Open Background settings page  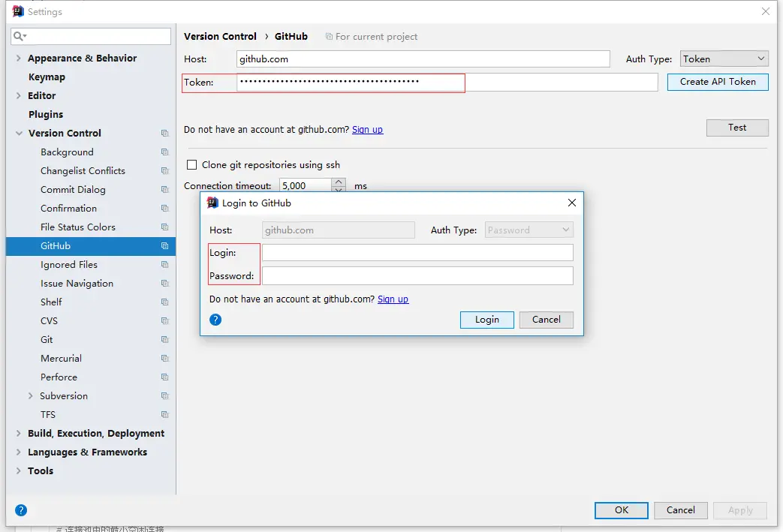(x=67, y=152)
